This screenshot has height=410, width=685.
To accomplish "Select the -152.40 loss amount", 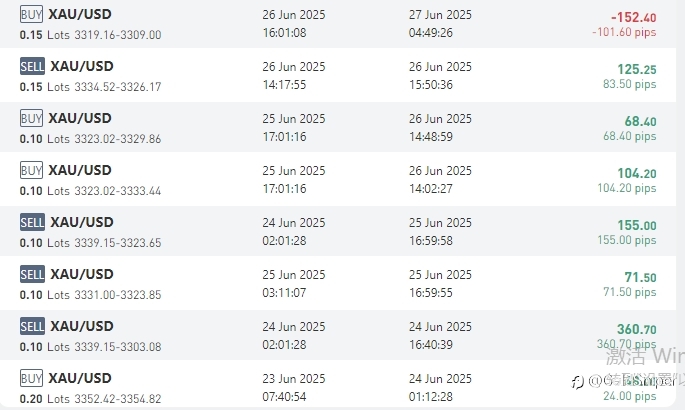I will pos(633,17).
